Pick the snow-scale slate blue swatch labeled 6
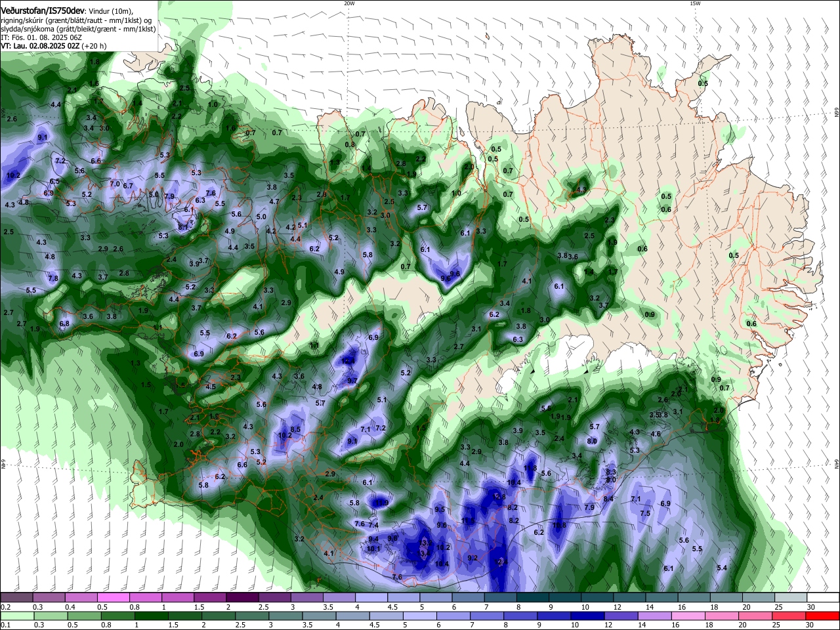Image resolution: width=840 pixels, height=630 pixels. 468,598
